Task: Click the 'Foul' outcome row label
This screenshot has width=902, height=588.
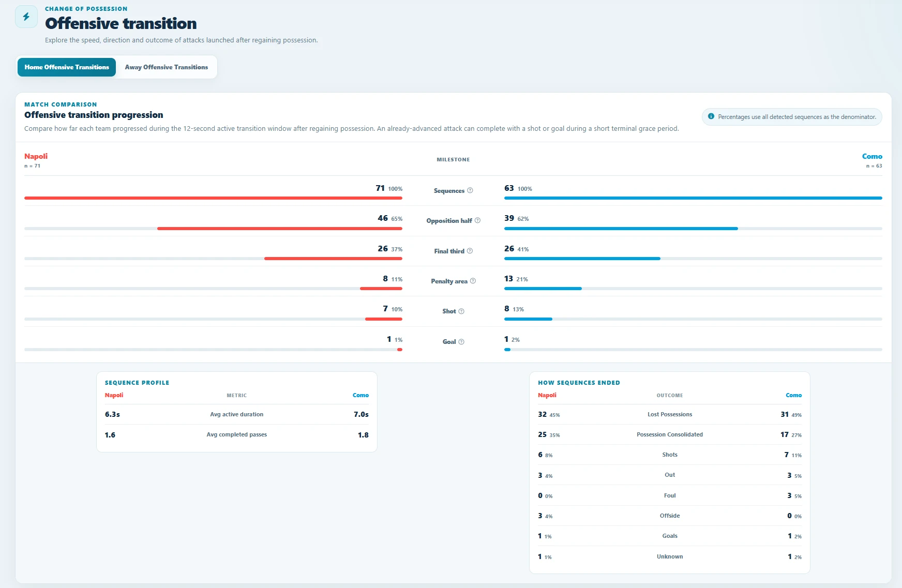Action: tap(670, 495)
